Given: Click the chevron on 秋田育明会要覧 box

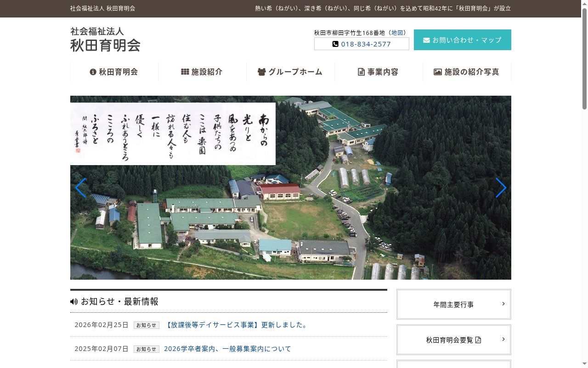Looking at the screenshot, I should [503, 339].
